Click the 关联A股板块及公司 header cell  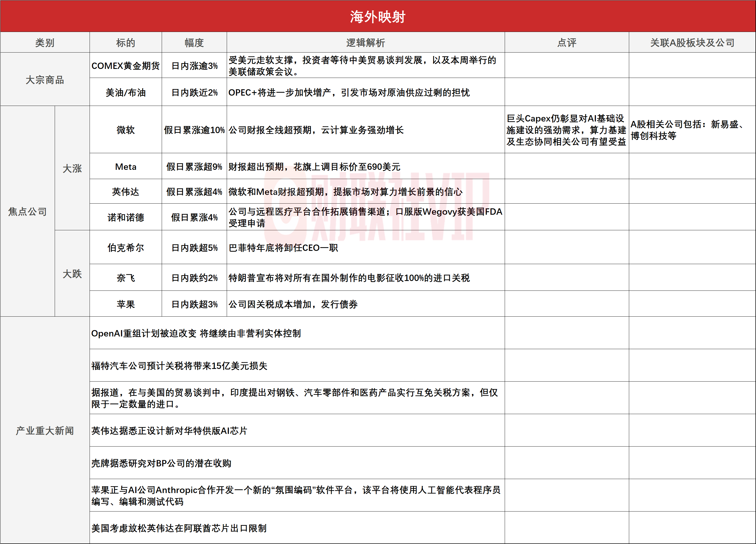[x=692, y=43]
